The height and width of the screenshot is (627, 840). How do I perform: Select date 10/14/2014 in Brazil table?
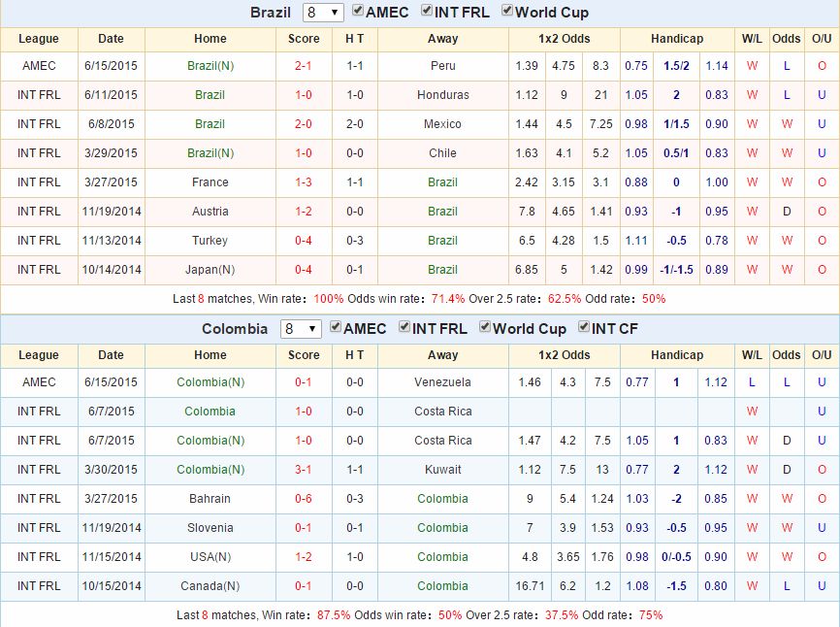pos(112,270)
